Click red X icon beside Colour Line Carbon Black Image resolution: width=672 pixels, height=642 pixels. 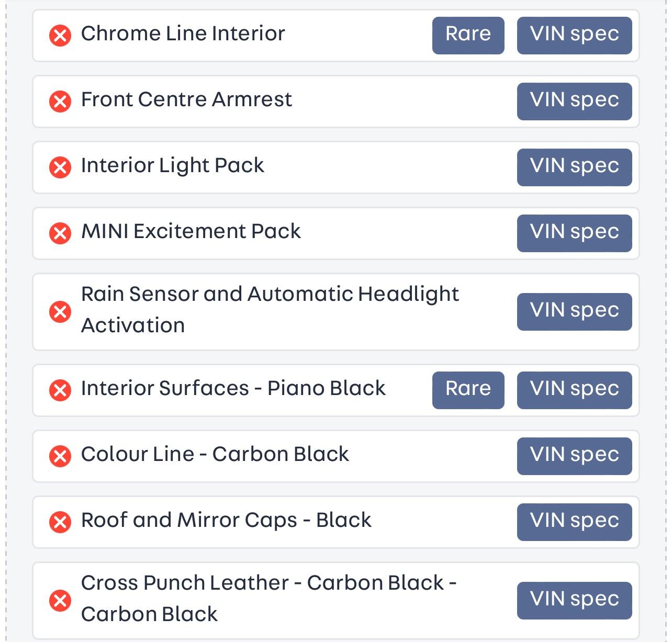click(x=60, y=456)
